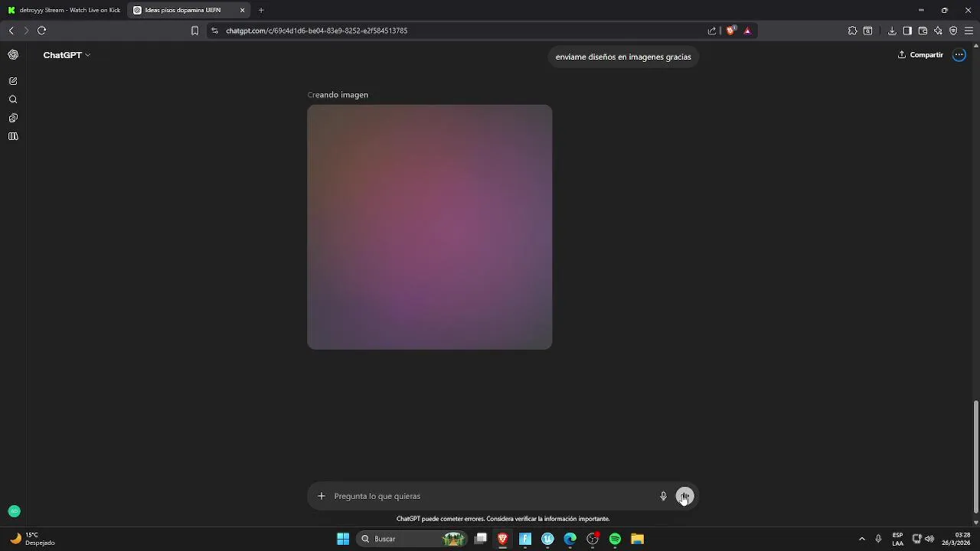The image size is (980, 551).
Task: Open Brave Wallet
Action: click(x=923, y=31)
